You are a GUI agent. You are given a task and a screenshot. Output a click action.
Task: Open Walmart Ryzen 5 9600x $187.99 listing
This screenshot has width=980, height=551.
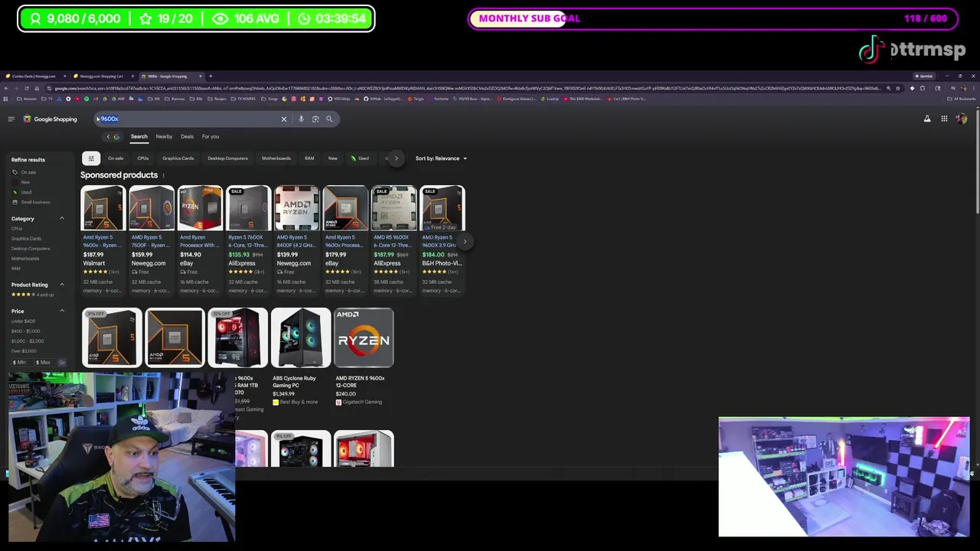click(103, 240)
